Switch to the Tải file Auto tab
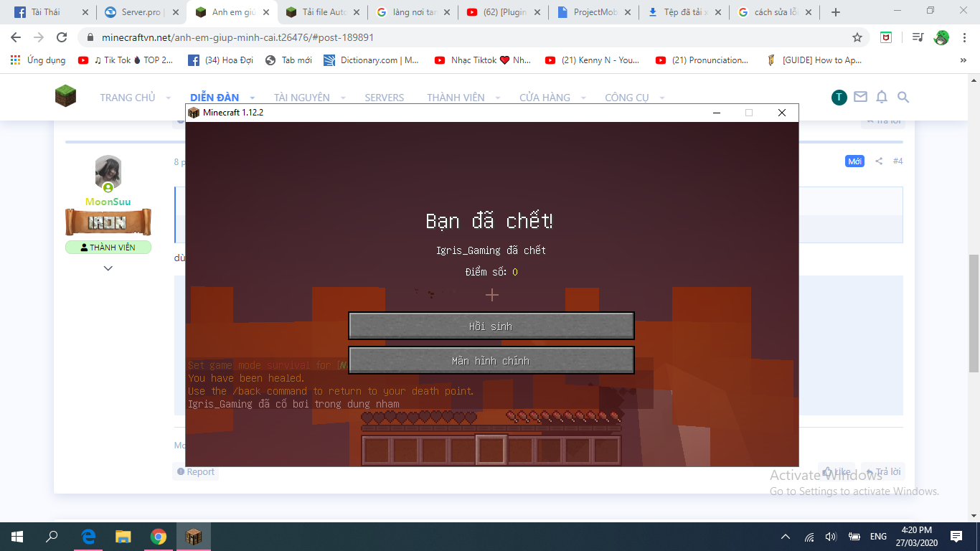Image resolution: width=980 pixels, height=551 pixels. [x=324, y=12]
